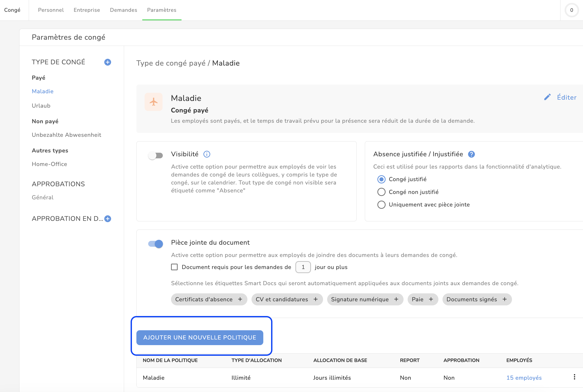Screen dimensions: 583x392
Task: Open the 15 employés link
Action: [524, 378]
